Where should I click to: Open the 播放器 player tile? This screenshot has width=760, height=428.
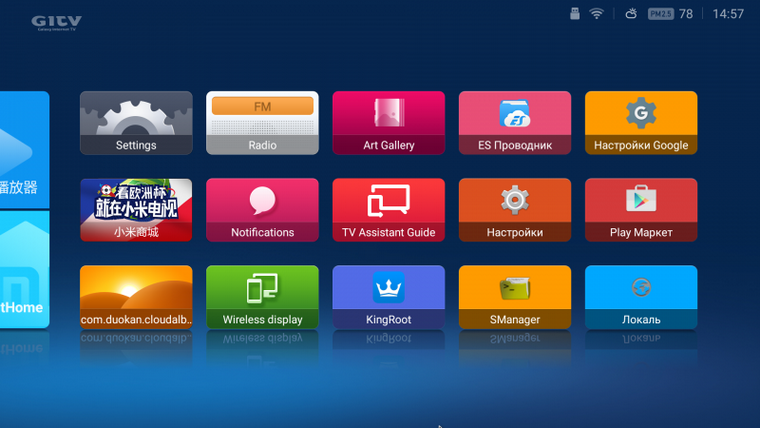click(x=24, y=150)
